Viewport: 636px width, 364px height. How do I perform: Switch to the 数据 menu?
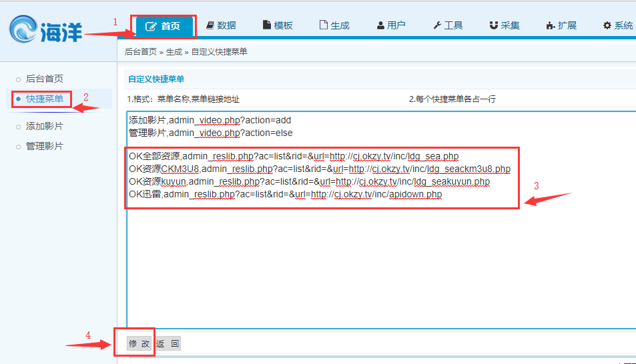(x=221, y=25)
